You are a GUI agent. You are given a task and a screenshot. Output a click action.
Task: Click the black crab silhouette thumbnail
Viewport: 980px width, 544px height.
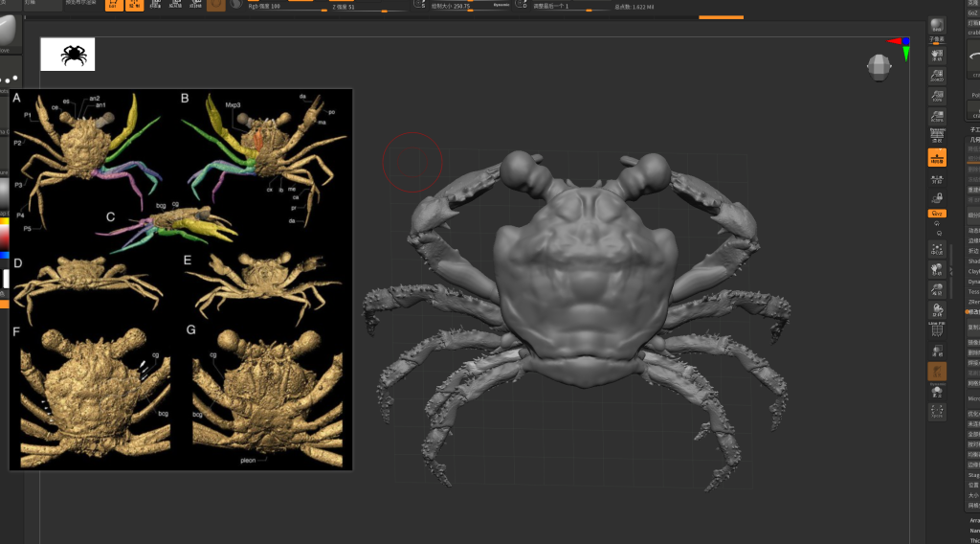point(68,55)
